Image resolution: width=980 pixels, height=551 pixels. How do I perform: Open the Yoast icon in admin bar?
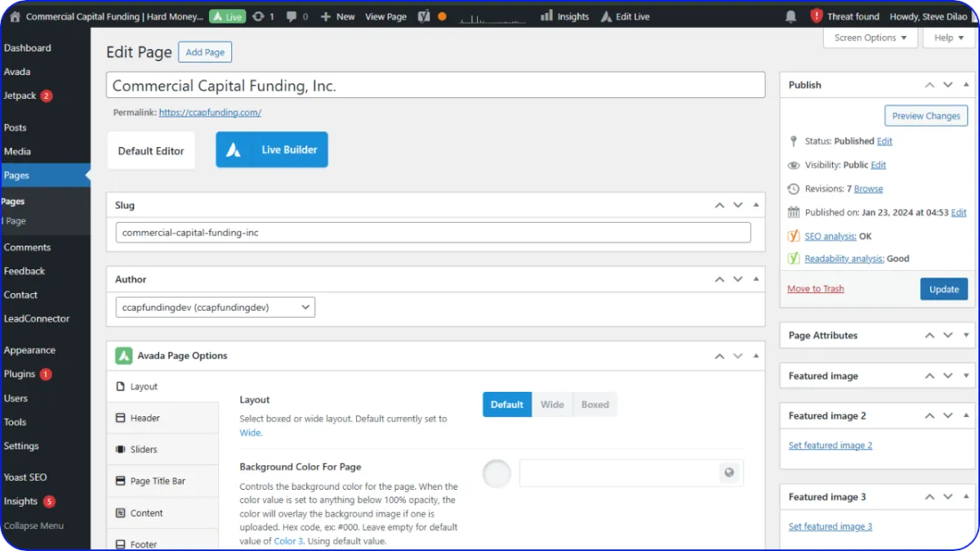coord(424,16)
